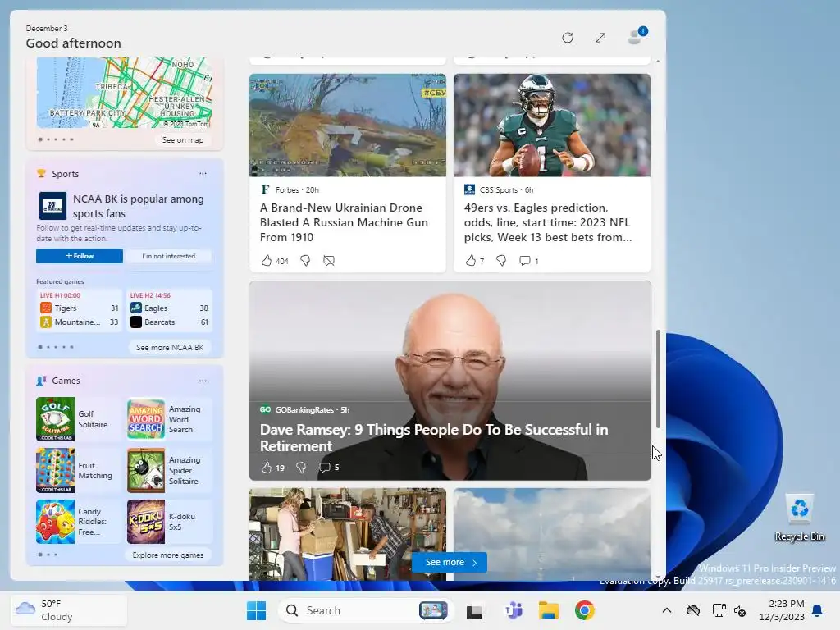This screenshot has height=630, width=840.
Task: Click the NCAA basketball logo in Sports
Action: 52,206
